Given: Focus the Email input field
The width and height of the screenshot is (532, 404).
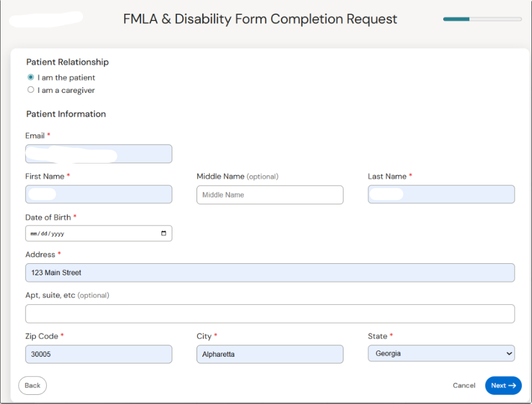Looking at the screenshot, I should 99,154.
